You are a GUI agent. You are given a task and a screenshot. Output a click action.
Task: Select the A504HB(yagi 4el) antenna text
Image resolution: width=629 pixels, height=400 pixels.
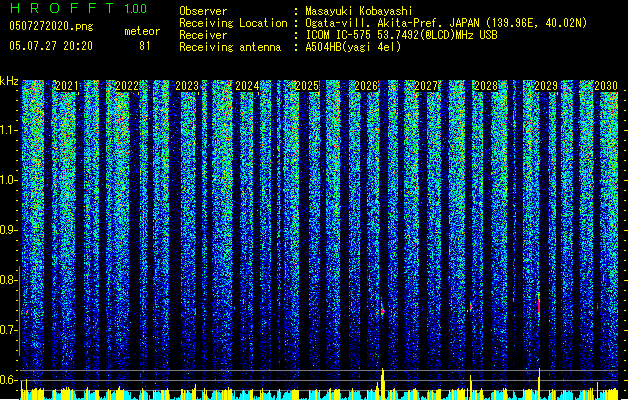(353, 47)
